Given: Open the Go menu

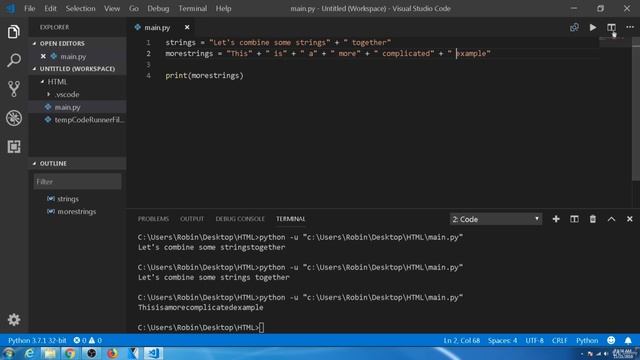Looking at the screenshot, I should [133, 9].
